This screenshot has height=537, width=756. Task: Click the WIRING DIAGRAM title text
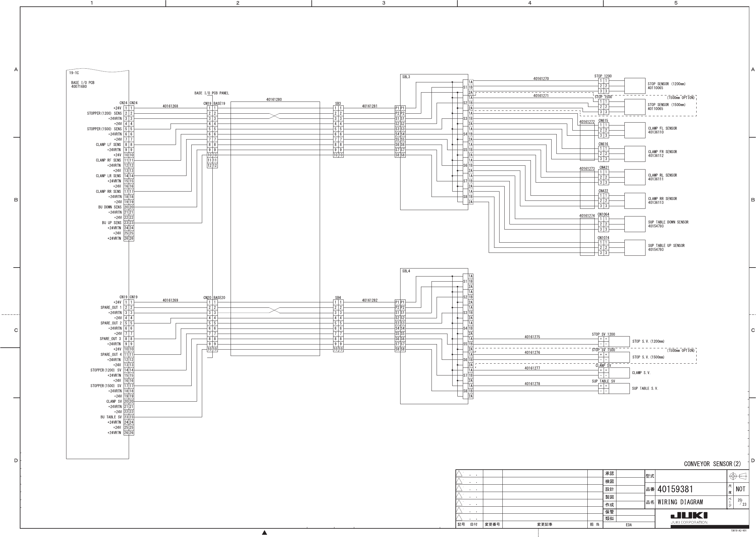pos(680,502)
